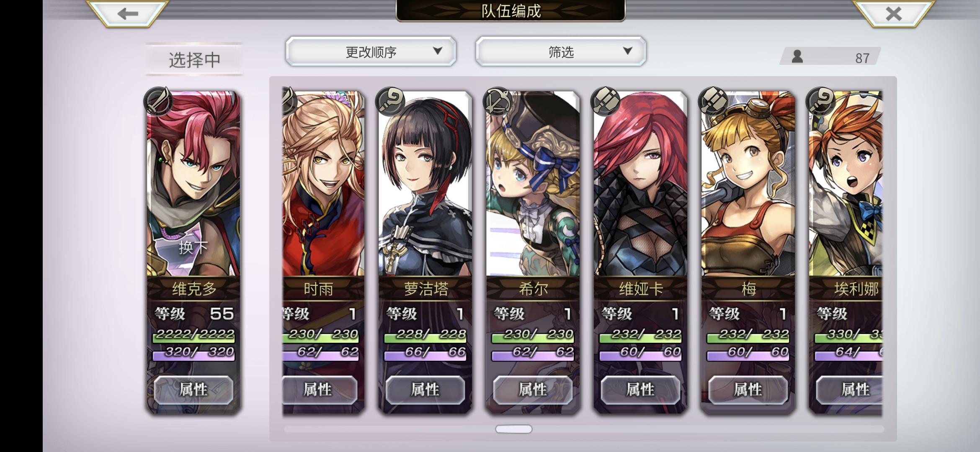Tap the back arrow icon
The height and width of the screenshot is (452, 980).
[x=128, y=14]
